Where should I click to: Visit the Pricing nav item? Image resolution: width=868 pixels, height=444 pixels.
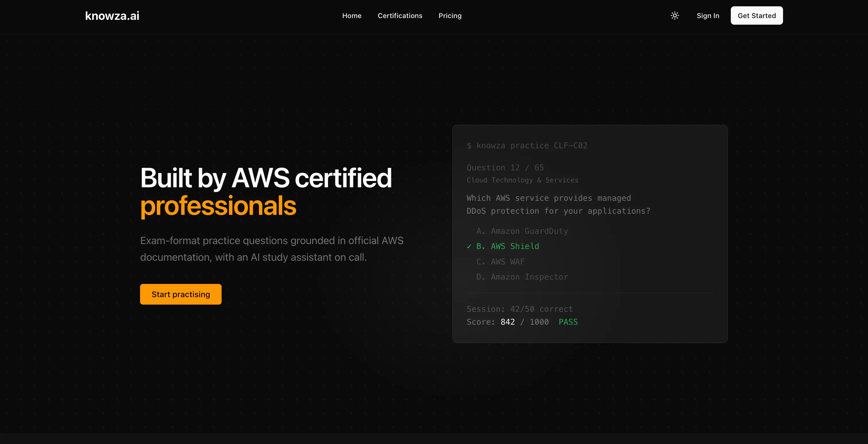(450, 16)
